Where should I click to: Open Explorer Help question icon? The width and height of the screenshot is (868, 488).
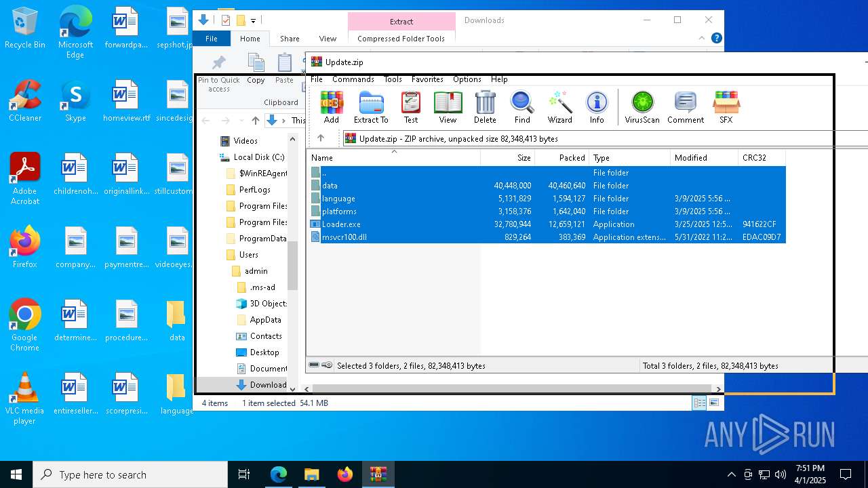(x=716, y=39)
